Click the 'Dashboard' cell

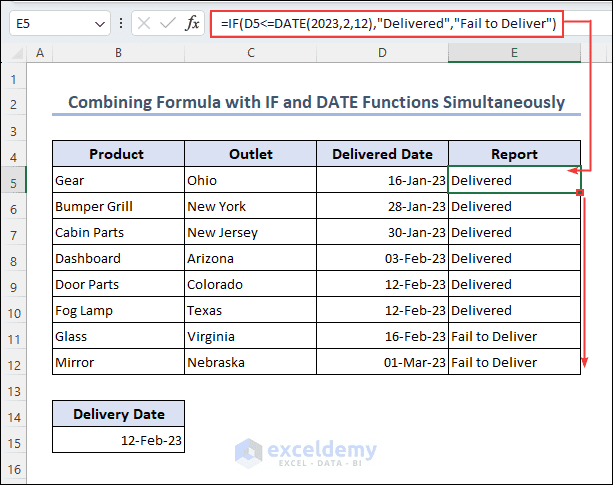pyautogui.click(x=118, y=258)
